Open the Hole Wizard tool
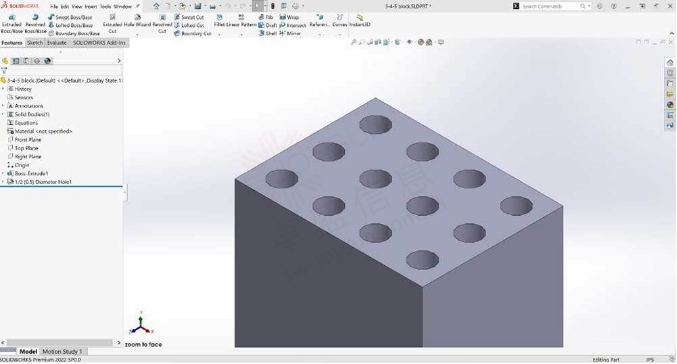The width and height of the screenshot is (677, 364). (137, 21)
